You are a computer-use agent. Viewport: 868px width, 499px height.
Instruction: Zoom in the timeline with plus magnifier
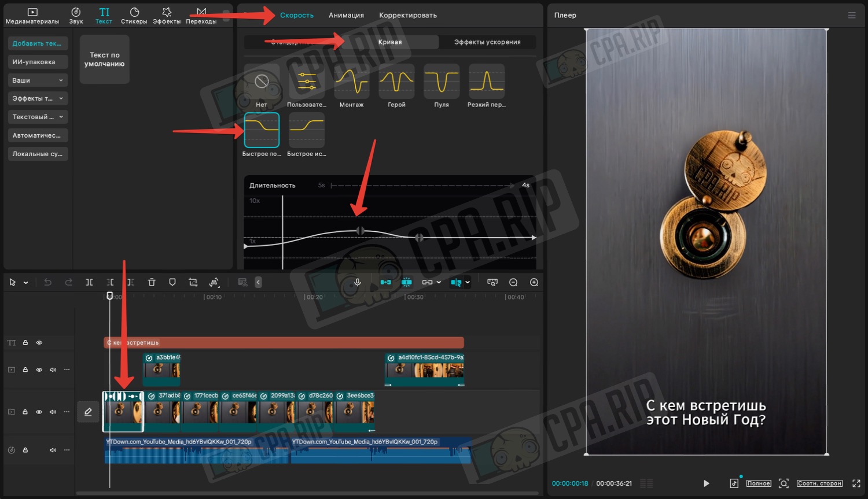534,282
